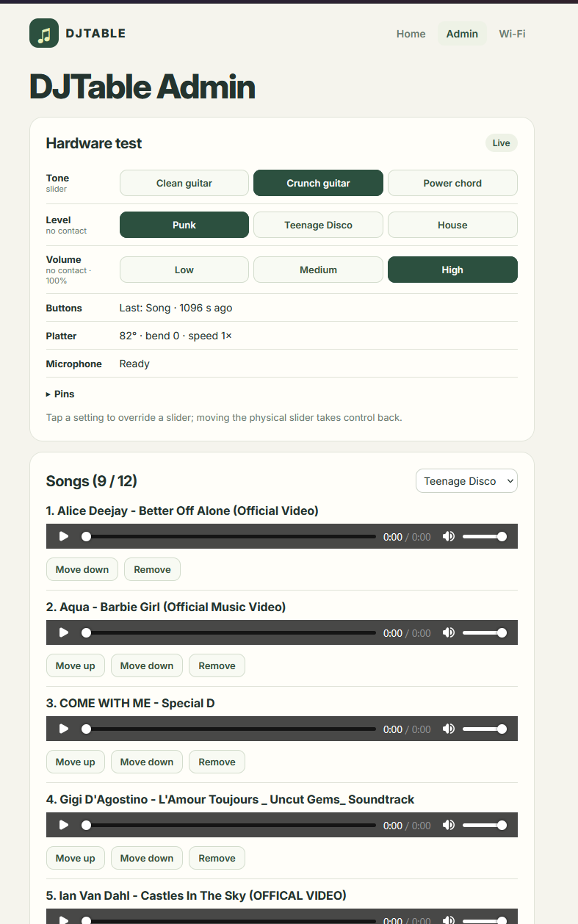The image size is (578, 924).
Task: Adjust the COME WITH ME volume slider
Action: tap(484, 729)
